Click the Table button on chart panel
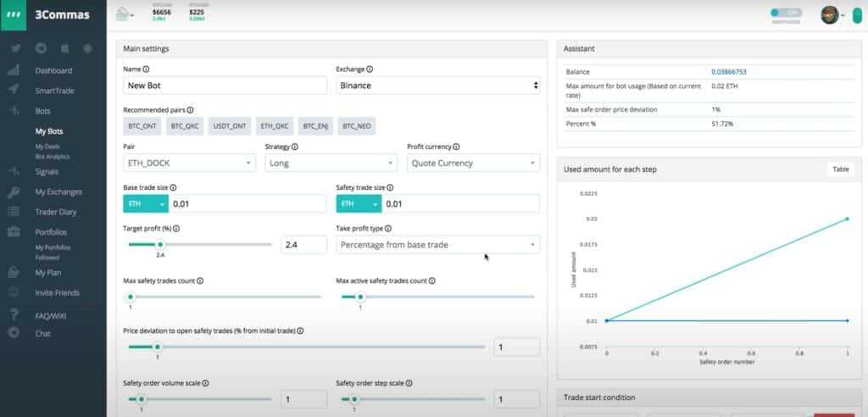The height and width of the screenshot is (417, 868). (840, 170)
